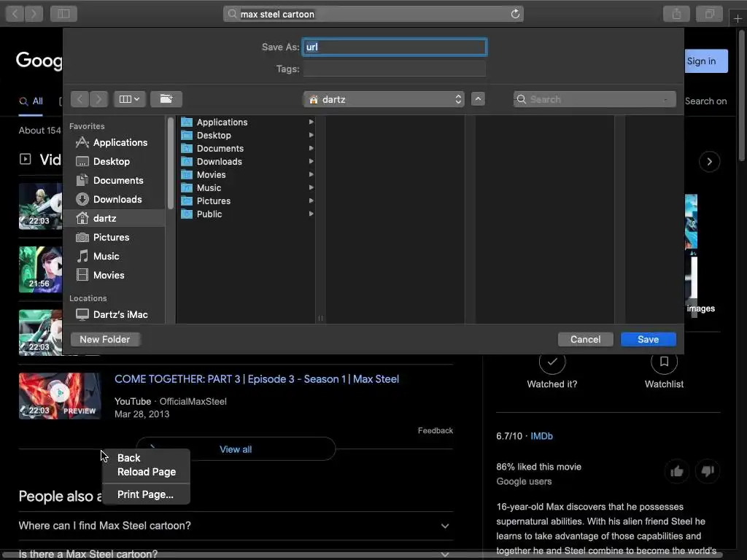
Task: Click the Save As filename field
Action: click(395, 47)
